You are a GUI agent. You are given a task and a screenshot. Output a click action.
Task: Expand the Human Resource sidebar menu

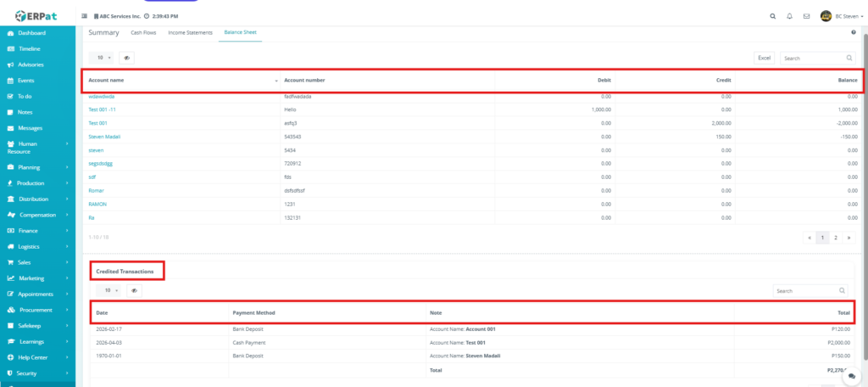point(34,148)
